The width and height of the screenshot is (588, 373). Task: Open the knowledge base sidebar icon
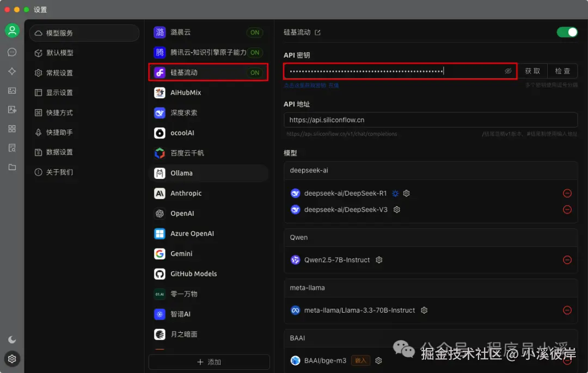coord(12,148)
